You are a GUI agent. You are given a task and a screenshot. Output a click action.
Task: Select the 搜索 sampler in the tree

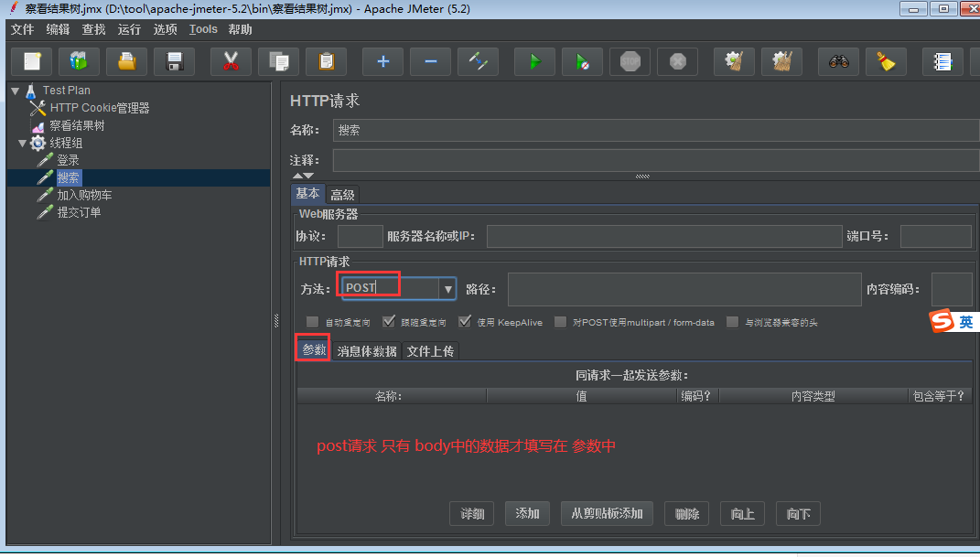(68, 178)
